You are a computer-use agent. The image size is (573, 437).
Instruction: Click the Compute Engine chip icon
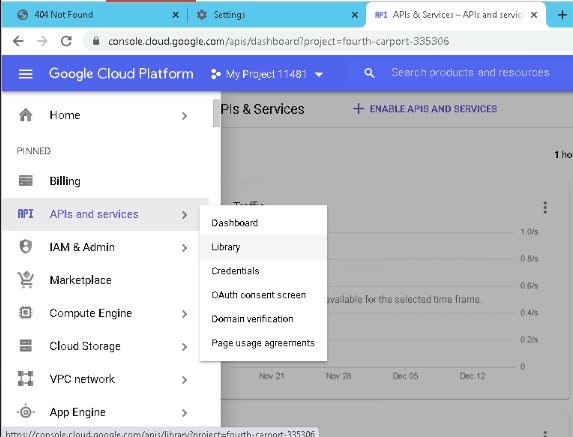pyautogui.click(x=26, y=313)
